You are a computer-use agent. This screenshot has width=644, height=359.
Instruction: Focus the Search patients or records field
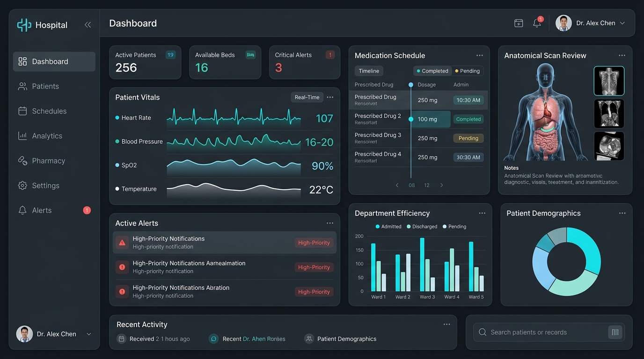point(549,332)
